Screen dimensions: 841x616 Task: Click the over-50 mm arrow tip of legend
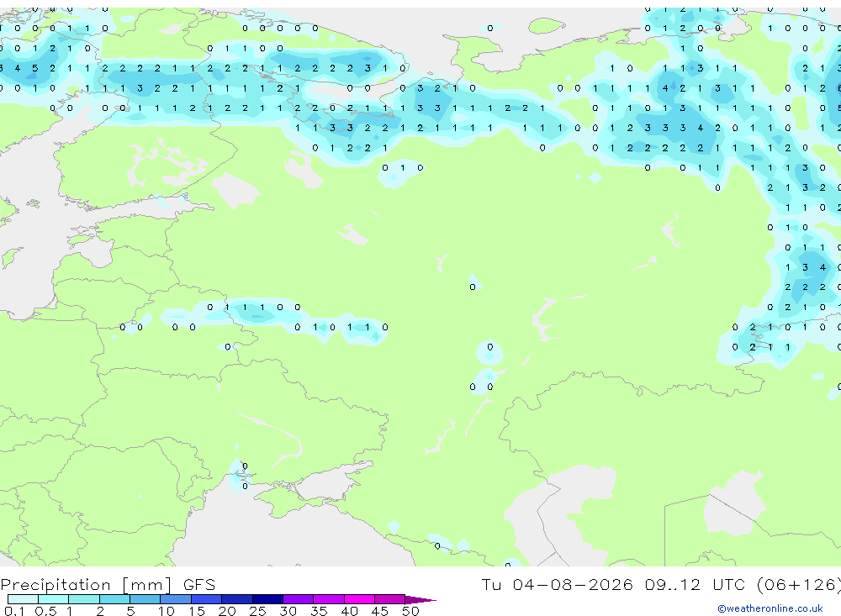click(420, 600)
